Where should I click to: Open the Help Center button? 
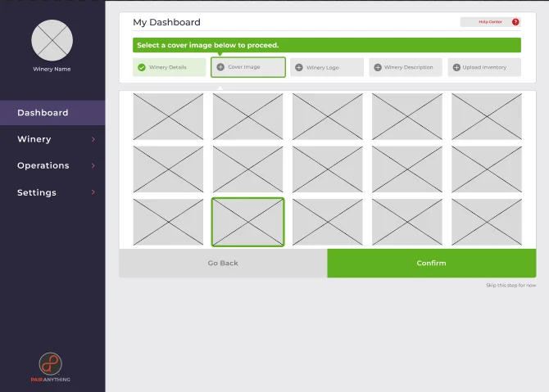click(x=491, y=22)
